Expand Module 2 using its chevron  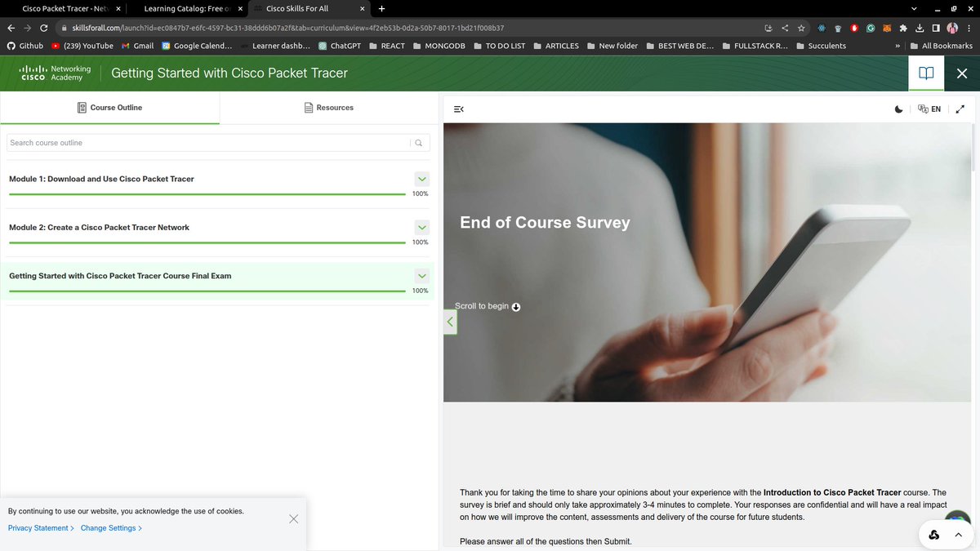tap(421, 228)
